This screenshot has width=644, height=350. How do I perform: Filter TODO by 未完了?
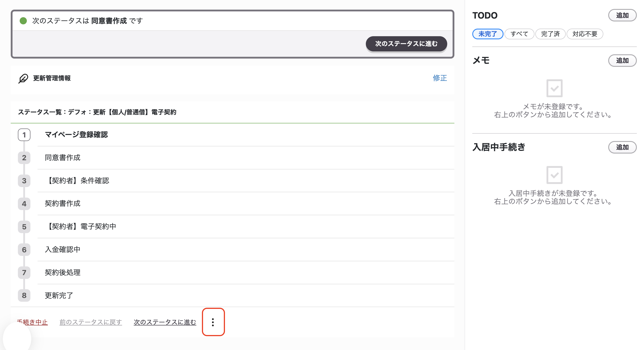pos(487,34)
